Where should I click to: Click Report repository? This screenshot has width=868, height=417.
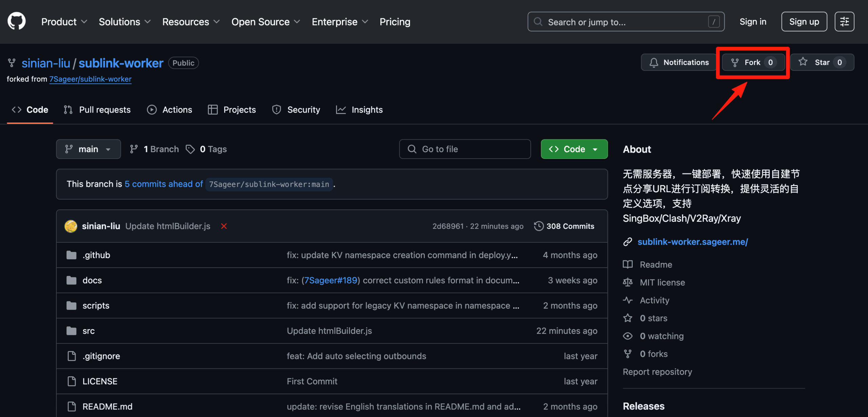657,372
